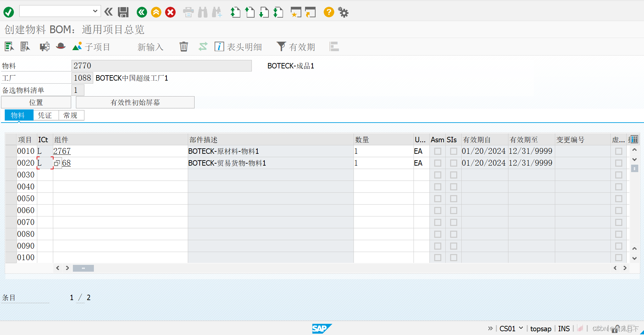
Task: Click 新输入 new entries button
Action: coord(150,47)
